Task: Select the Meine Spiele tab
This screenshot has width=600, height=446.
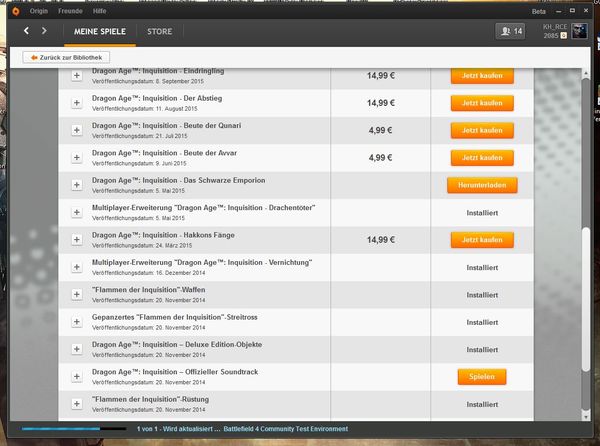Action: pyautogui.click(x=99, y=32)
